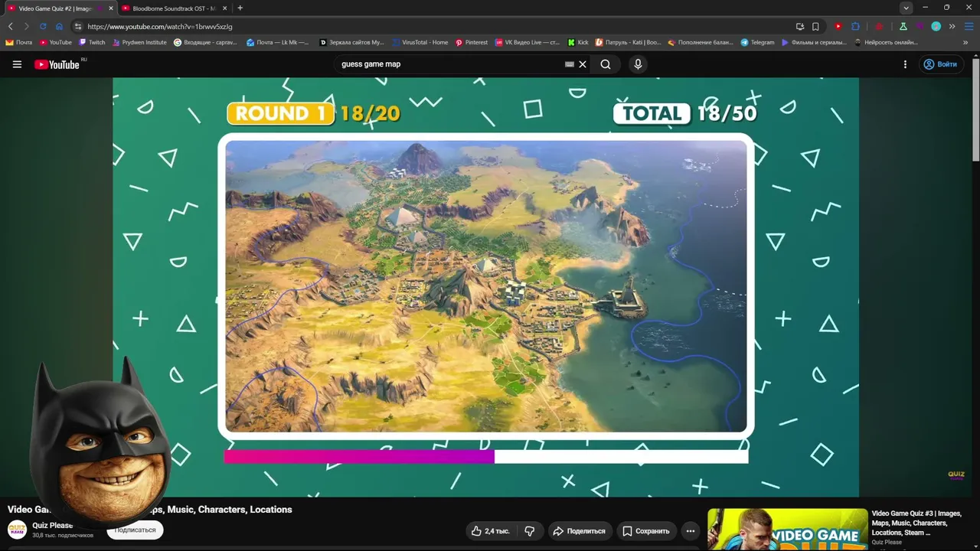Go forward in browser history

click(26, 26)
